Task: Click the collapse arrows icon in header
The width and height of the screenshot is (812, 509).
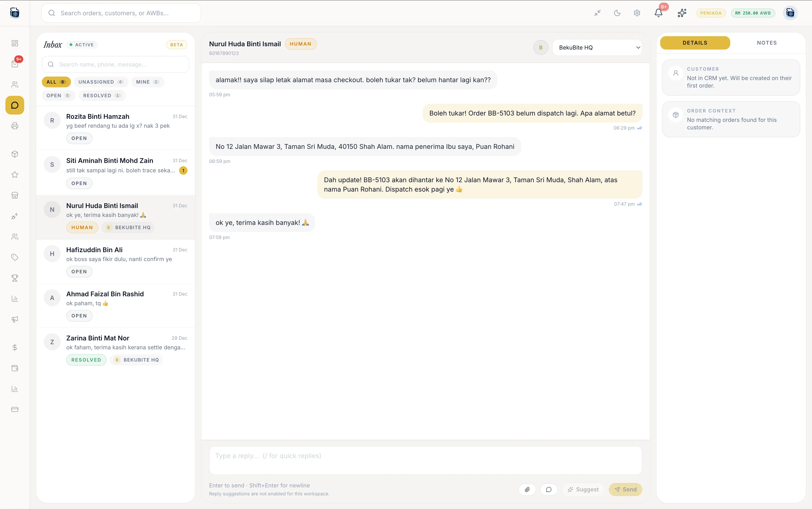Action: [x=597, y=13]
